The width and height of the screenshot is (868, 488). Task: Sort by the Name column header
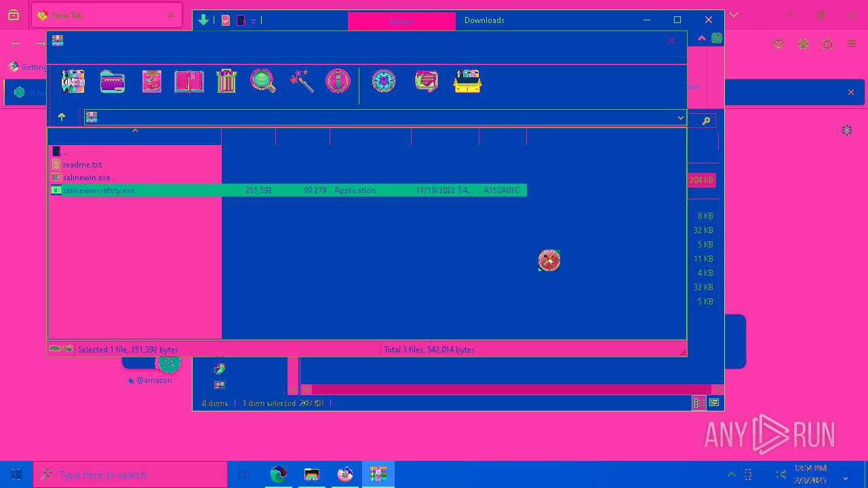135,136
